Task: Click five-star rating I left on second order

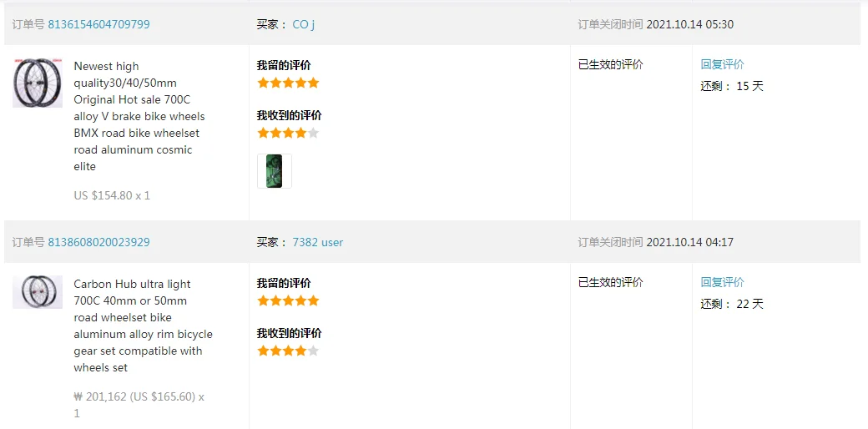Action: (289, 301)
